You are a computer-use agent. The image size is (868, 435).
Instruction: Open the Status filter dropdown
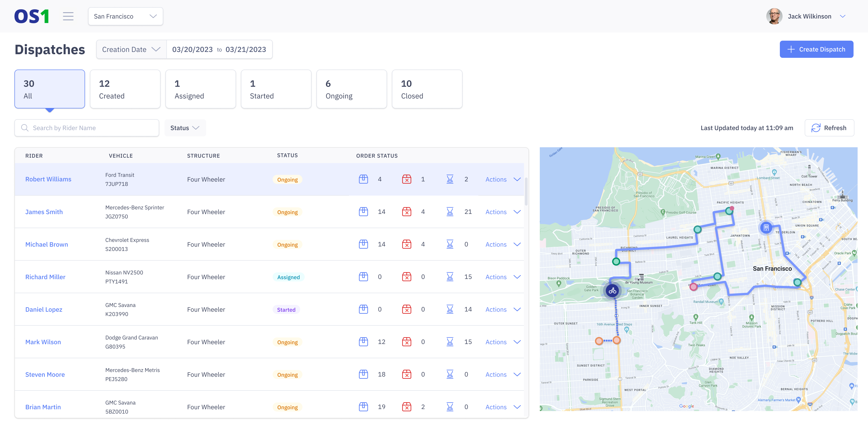(185, 128)
